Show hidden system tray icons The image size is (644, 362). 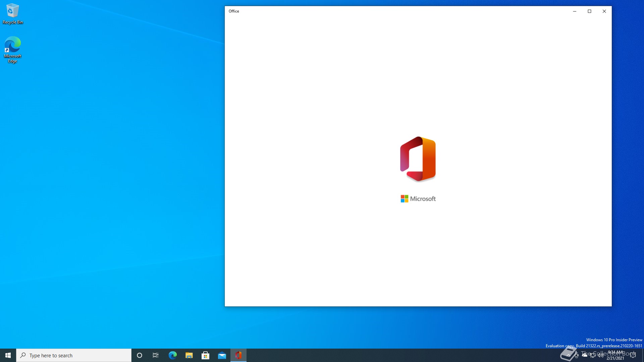coord(569,355)
